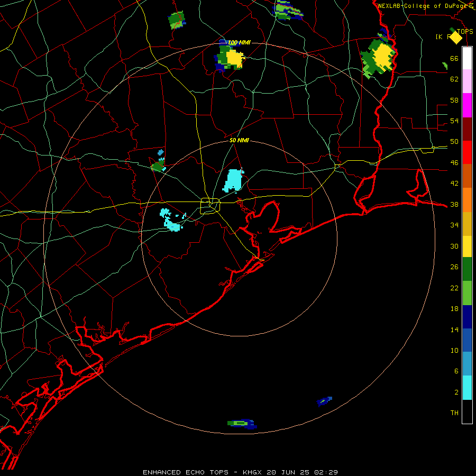476x476 pixels.
Task: Click the bright red legend swatch
Action: tap(467, 152)
